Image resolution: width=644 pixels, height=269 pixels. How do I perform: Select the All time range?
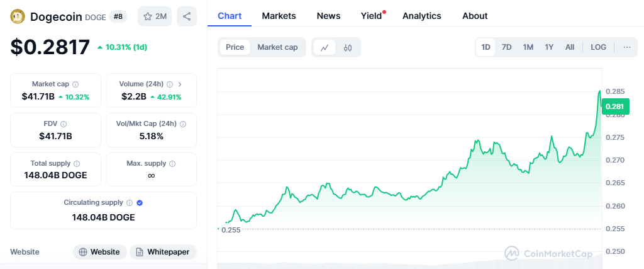[570, 47]
